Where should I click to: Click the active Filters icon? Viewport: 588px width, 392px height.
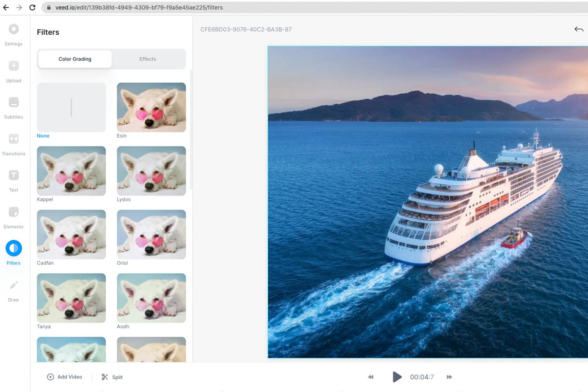coord(14,248)
